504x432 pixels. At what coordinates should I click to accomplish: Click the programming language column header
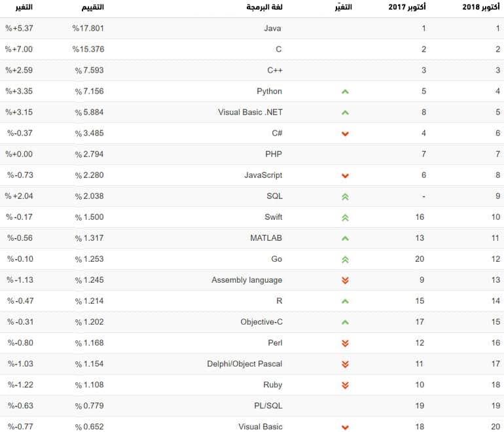click(x=264, y=7)
